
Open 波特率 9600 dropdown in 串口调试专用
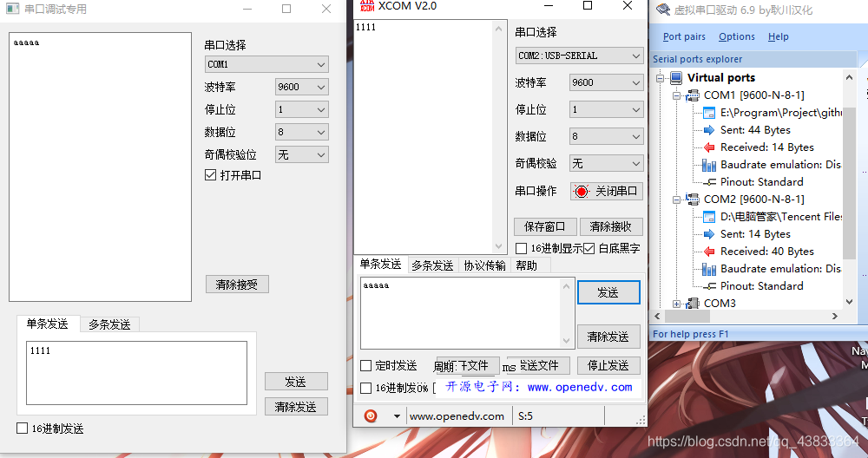pyautogui.click(x=302, y=87)
